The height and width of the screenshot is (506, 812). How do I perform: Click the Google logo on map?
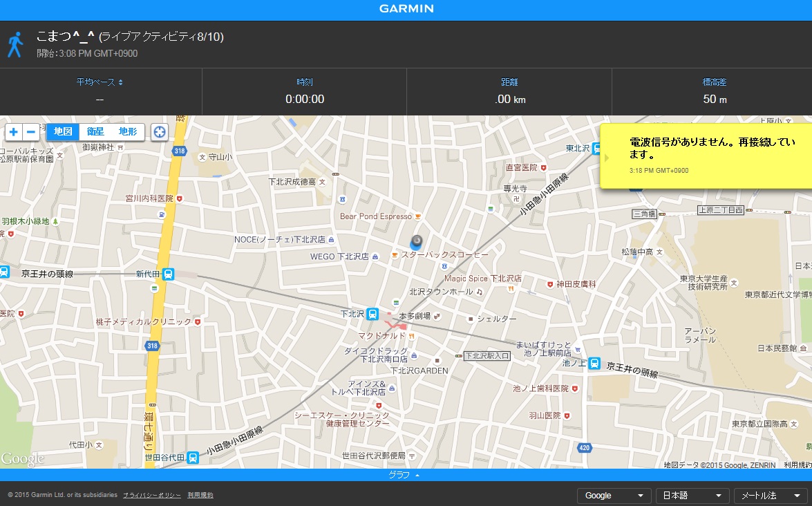click(x=23, y=459)
